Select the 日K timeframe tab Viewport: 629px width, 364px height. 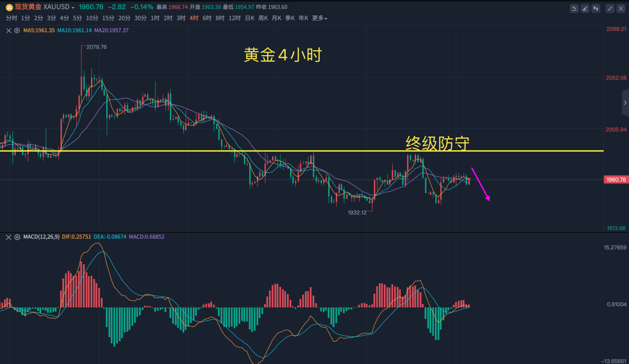(x=250, y=18)
